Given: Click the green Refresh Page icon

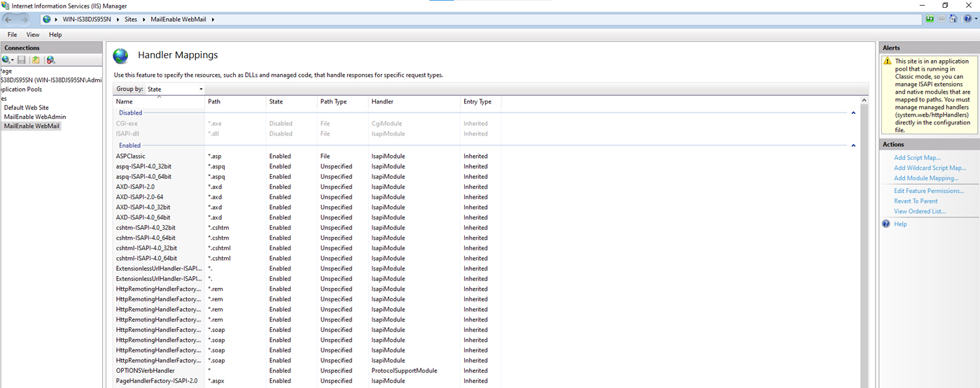Looking at the screenshot, I should pos(930,19).
